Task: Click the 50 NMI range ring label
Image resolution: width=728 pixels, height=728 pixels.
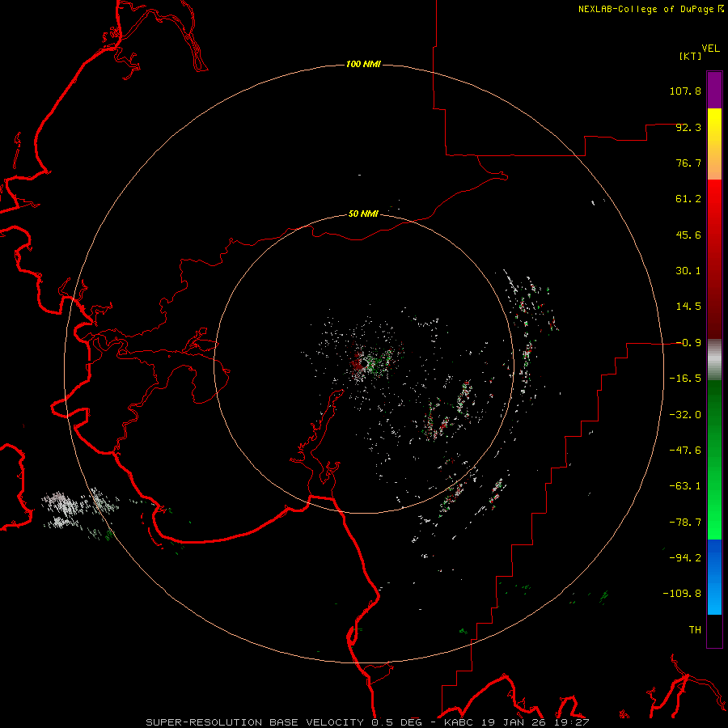Action: [x=363, y=214]
